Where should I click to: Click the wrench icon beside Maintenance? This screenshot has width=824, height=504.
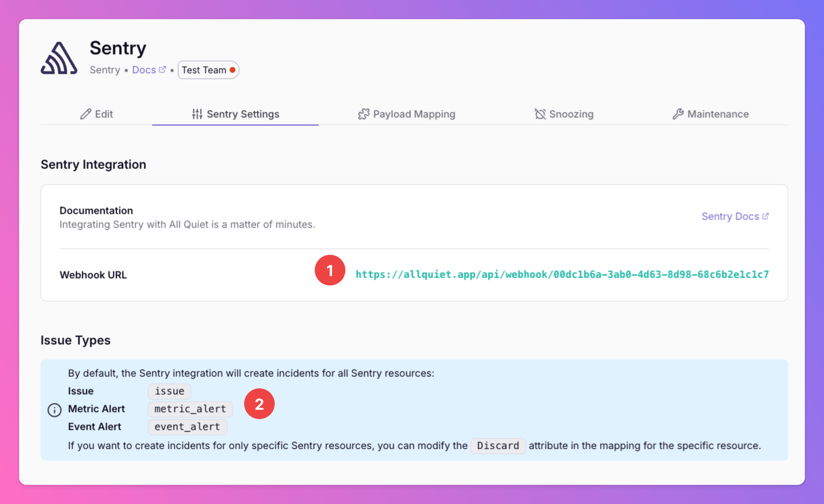(678, 114)
